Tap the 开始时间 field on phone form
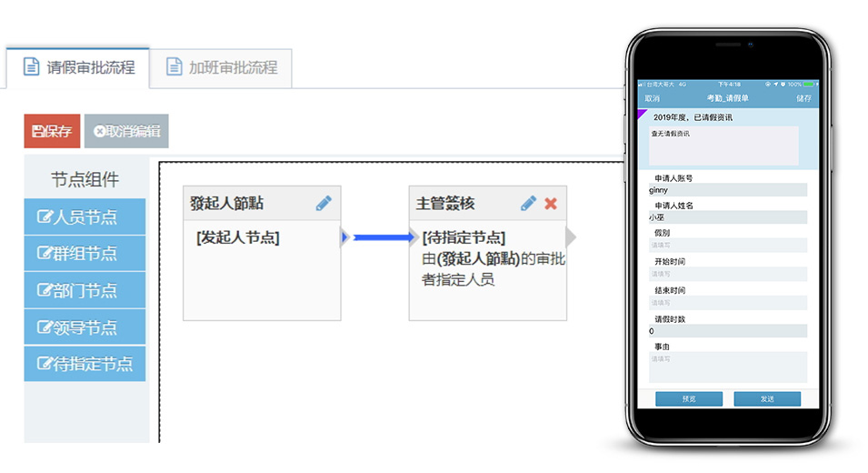 tap(727, 274)
